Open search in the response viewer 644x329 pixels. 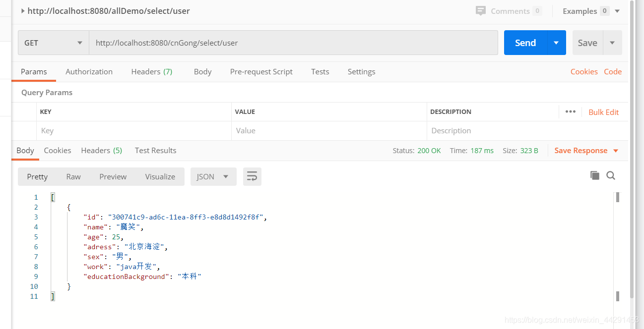[x=611, y=175]
